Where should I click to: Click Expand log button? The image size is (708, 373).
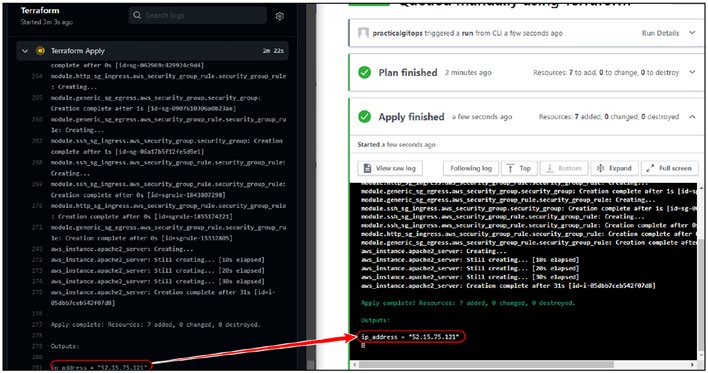615,168
